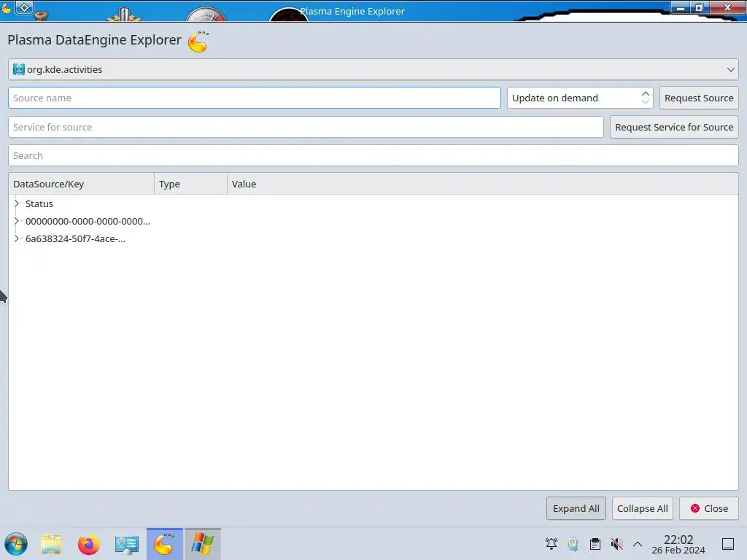Image resolution: width=747 pixels, height=560 pixels.
Task: Toggle the pin-on-all-desktops titlebar icon
Action: pos(24,7)
